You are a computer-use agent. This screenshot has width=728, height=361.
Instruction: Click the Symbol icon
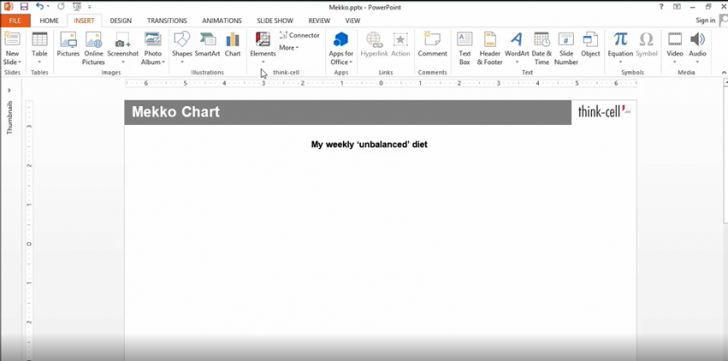[646, 39]
